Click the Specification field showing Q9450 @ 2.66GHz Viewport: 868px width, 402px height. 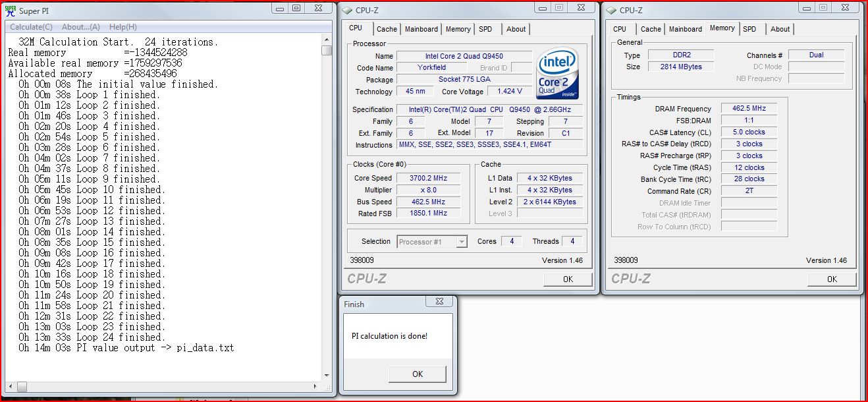pos(490,110)
